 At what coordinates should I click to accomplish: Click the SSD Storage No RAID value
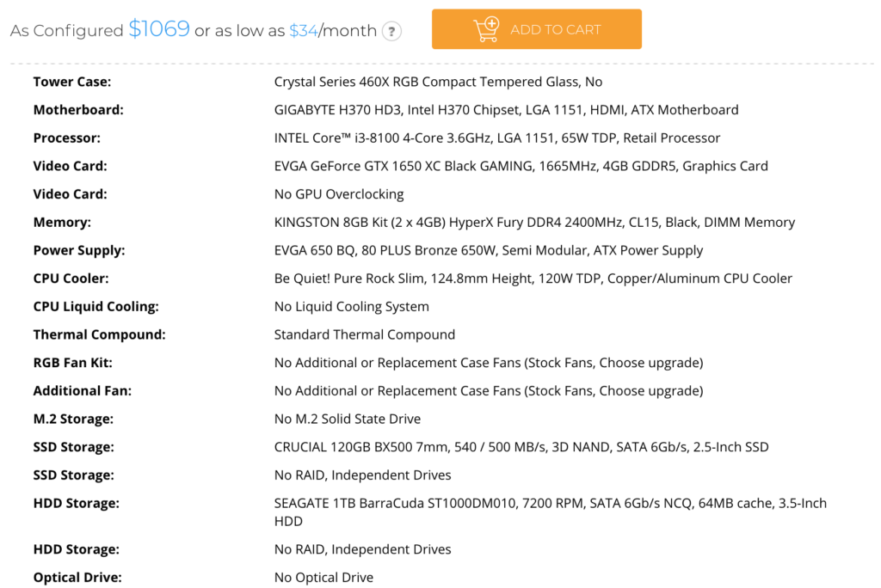click(362, 475)
